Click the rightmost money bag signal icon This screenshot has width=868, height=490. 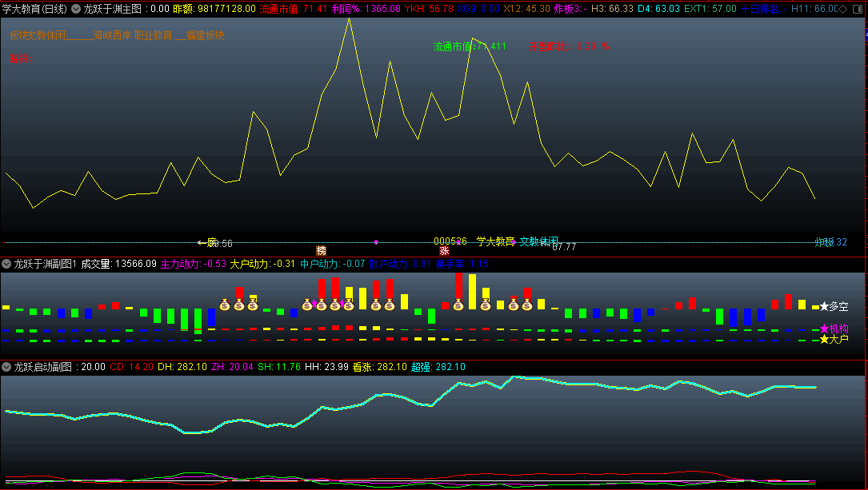tap(526, 305)
